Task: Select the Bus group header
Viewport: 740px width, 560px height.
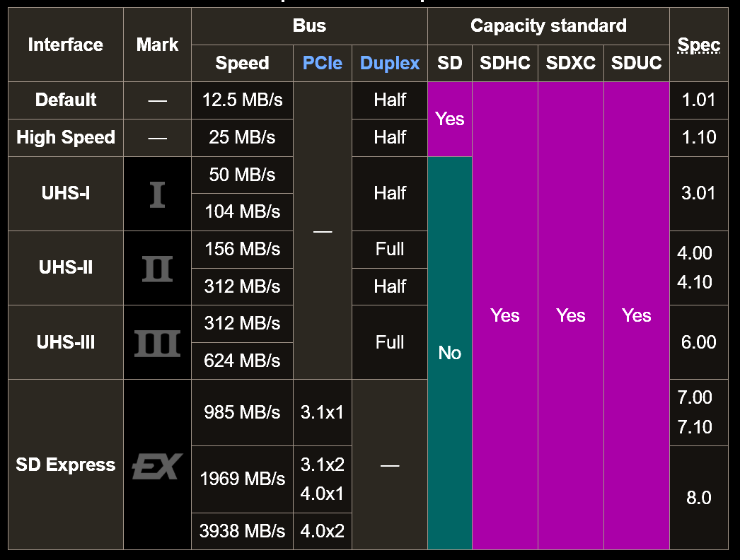Action: pos(309,25)
